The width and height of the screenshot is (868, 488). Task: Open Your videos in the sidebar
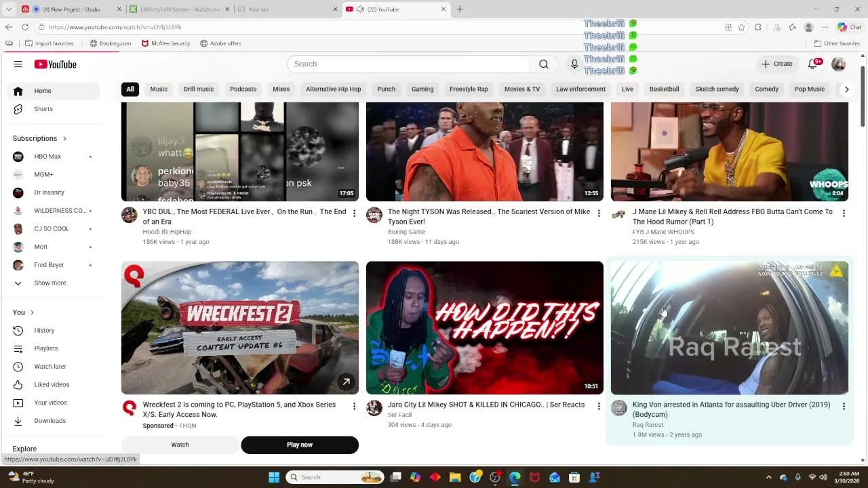[51, 403]
